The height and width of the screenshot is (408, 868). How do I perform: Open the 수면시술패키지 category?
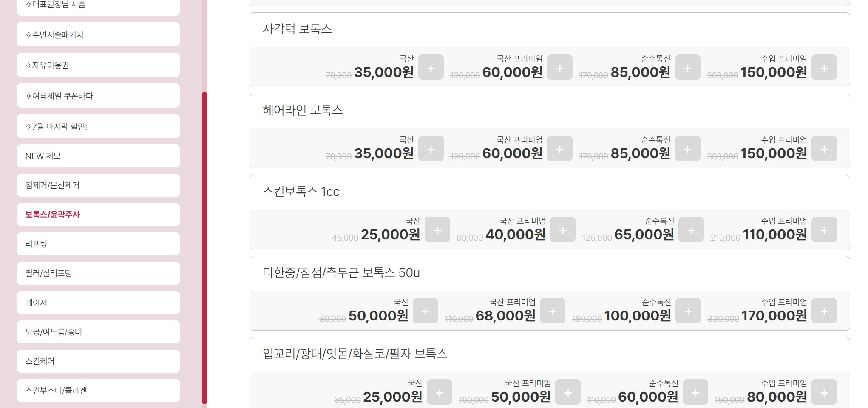(x=98, y=34)
